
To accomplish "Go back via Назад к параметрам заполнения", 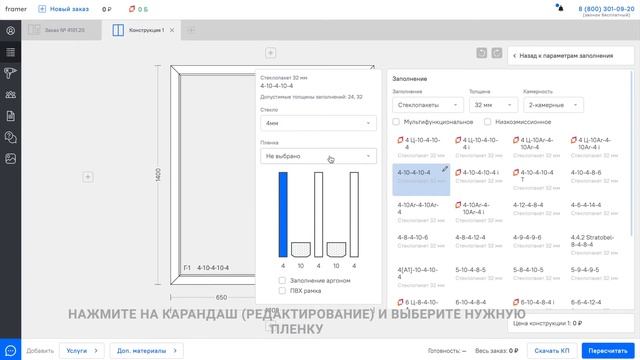I will point(571,56).
